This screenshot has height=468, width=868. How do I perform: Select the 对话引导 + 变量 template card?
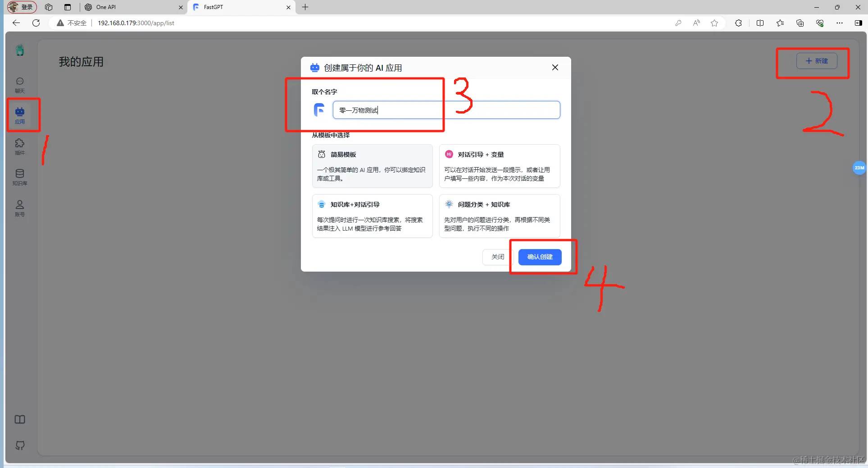click(x=500, y=166)
